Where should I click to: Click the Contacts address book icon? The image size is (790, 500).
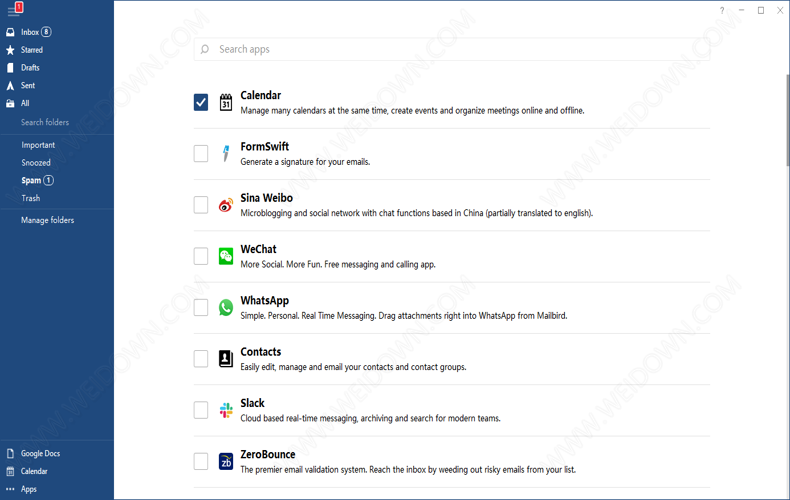click(226, 358)
